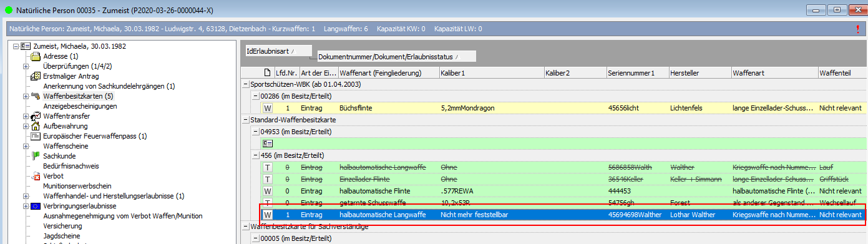This screenshot has height=244, width=868.
Task: Collapse the 456 (im Besitz/Erteilt) group
Action: [x=255, y=155]
